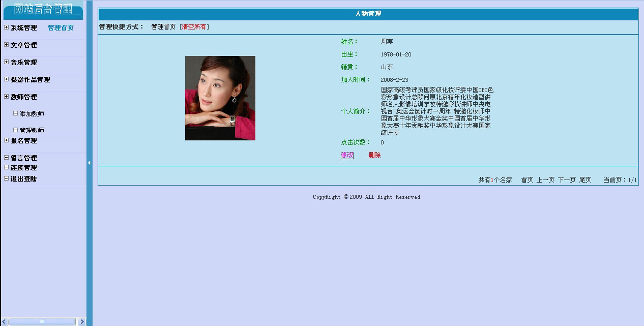Viewport: 644px width, 326px height.
Task: Hide the sidebar using the collapse arrow
Action: tap(90, 163)
